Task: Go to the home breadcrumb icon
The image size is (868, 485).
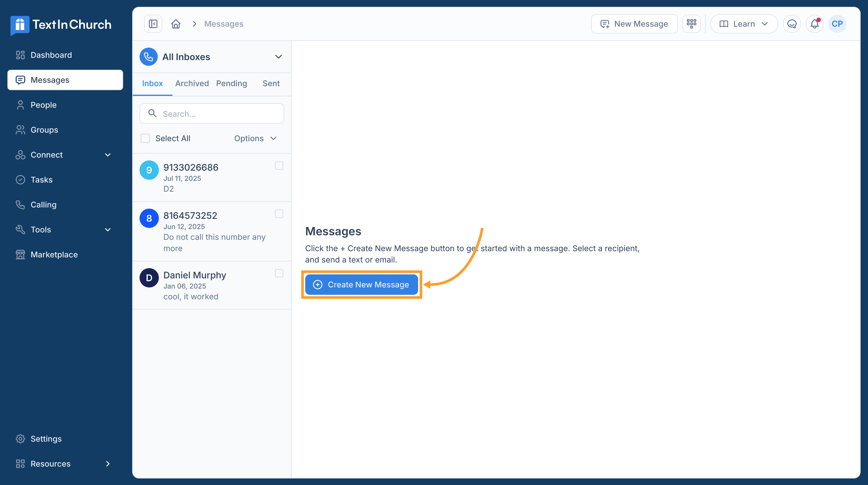Action: [x=176, y=24]
